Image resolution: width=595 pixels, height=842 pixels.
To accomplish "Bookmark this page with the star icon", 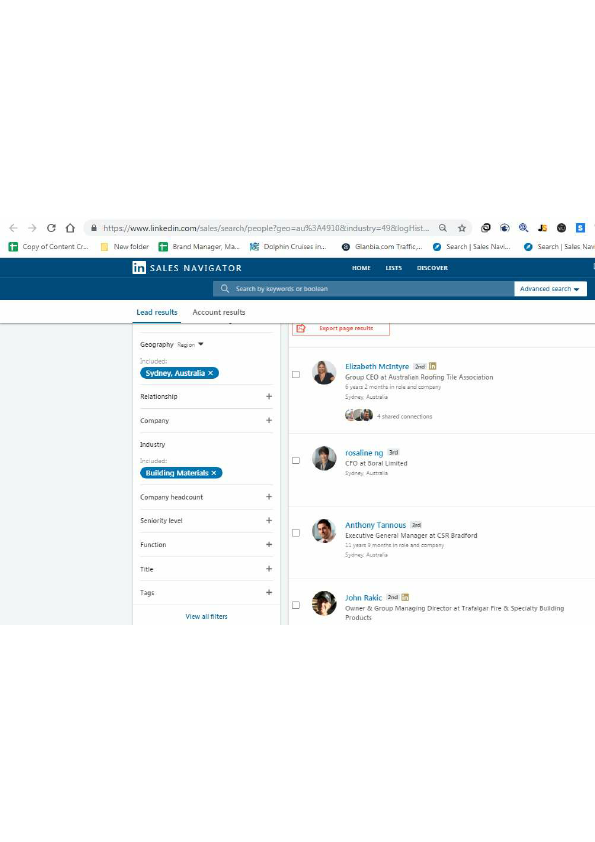I will pos(462,228).
